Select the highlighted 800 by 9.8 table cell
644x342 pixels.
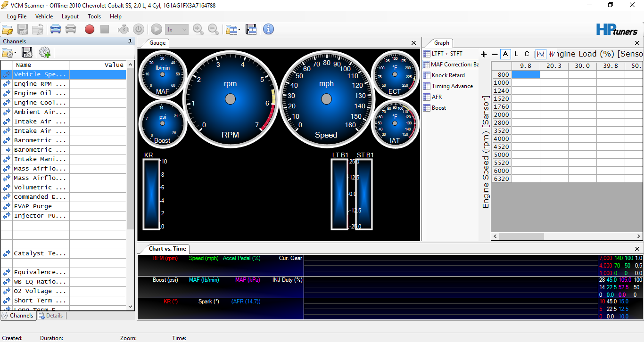[x=526, y=74]
